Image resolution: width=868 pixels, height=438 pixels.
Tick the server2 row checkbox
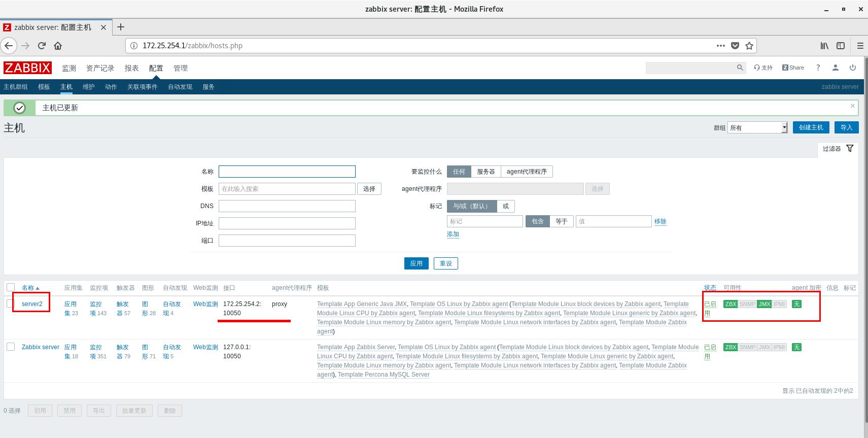(x=10, y=304)
